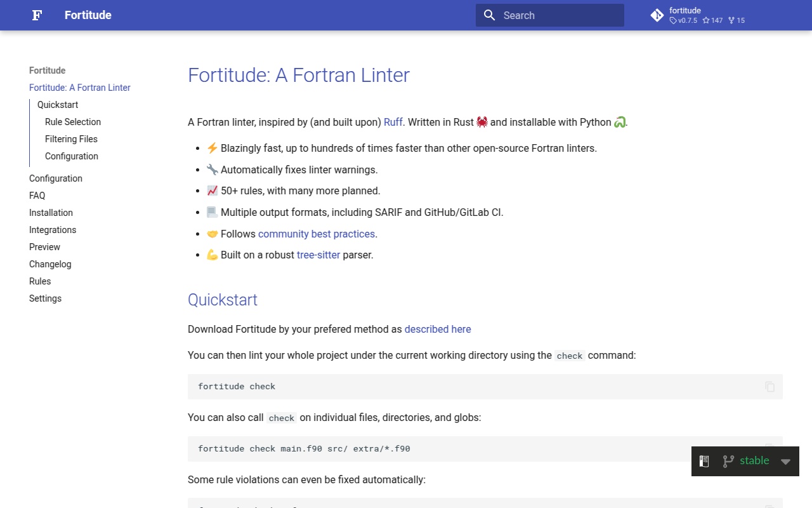
Task: Open the FAQ page
Action: pyautogui.click(x=37, y=196)
